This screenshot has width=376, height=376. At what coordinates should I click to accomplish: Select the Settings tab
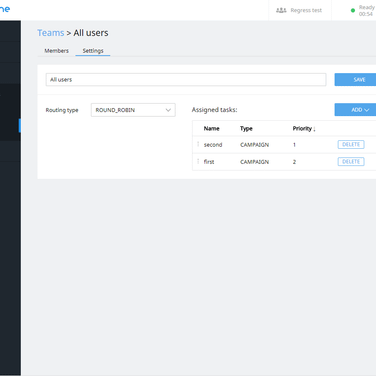tap(93, 51)
